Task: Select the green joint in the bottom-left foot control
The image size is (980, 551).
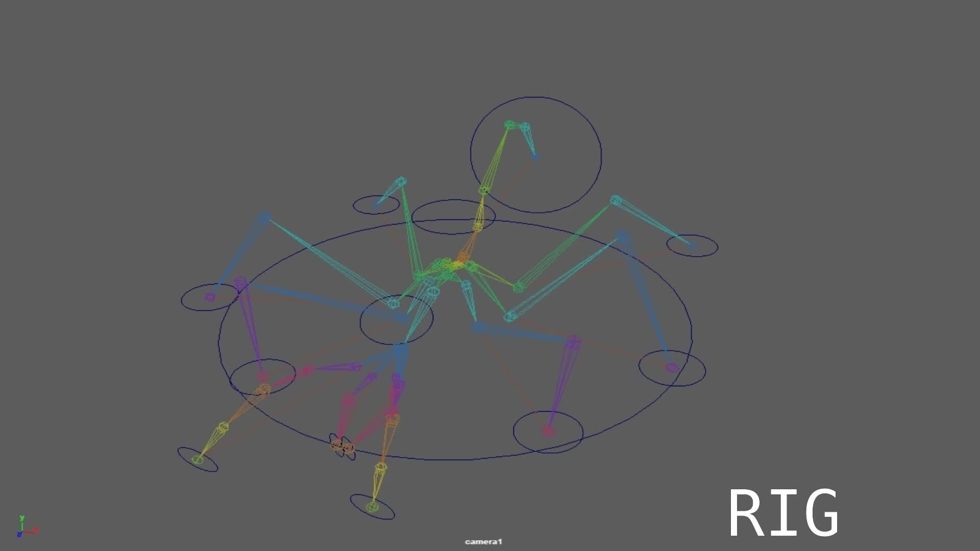Action: [x=198, y=460]
